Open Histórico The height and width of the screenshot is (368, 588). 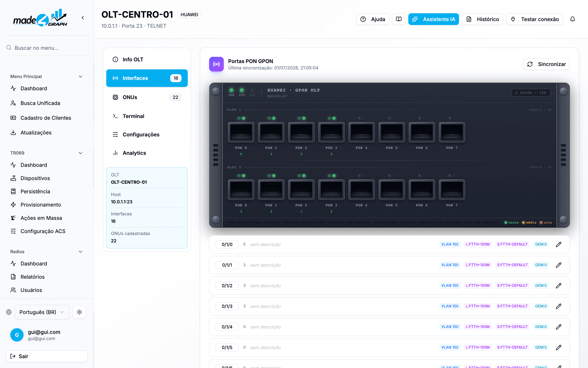click(x=483, y=19)
